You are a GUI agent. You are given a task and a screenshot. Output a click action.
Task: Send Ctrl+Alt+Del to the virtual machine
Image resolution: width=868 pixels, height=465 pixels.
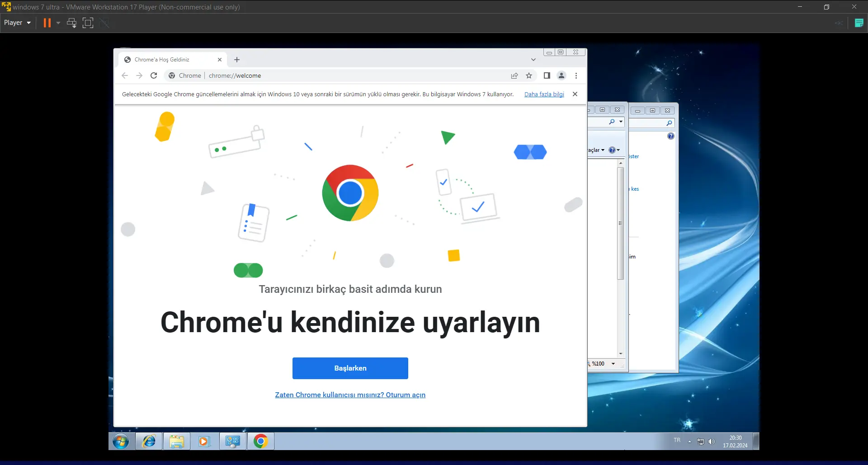pos(71,23)
